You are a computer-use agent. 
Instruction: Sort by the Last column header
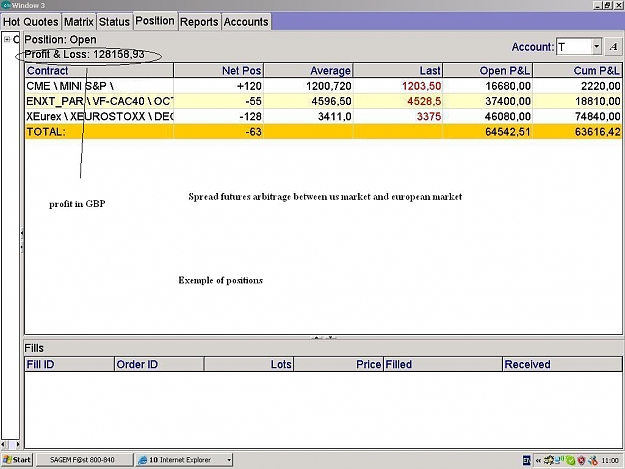398,71
